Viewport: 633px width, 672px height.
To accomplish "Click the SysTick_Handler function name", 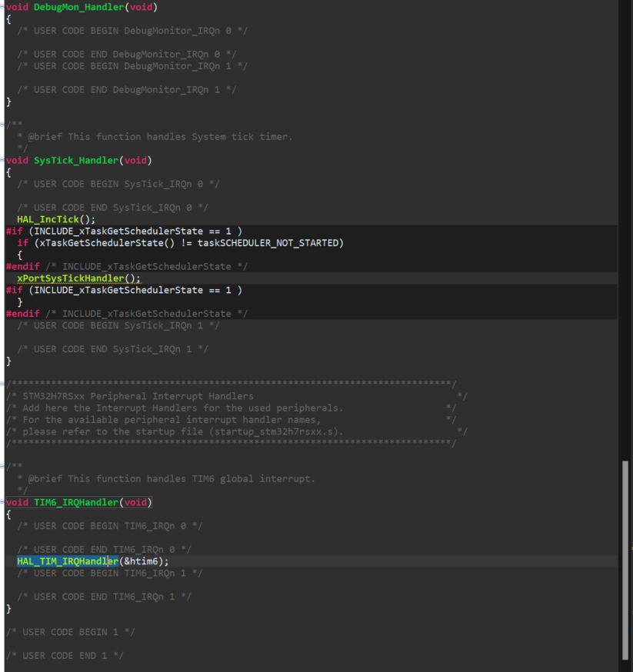I will pos(76,161).
